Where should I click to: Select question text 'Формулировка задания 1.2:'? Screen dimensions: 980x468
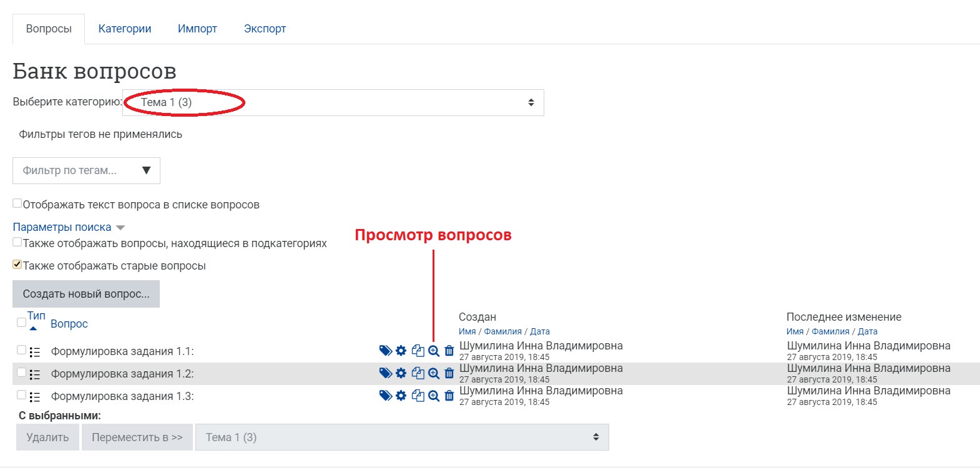(x=122, y=374)
